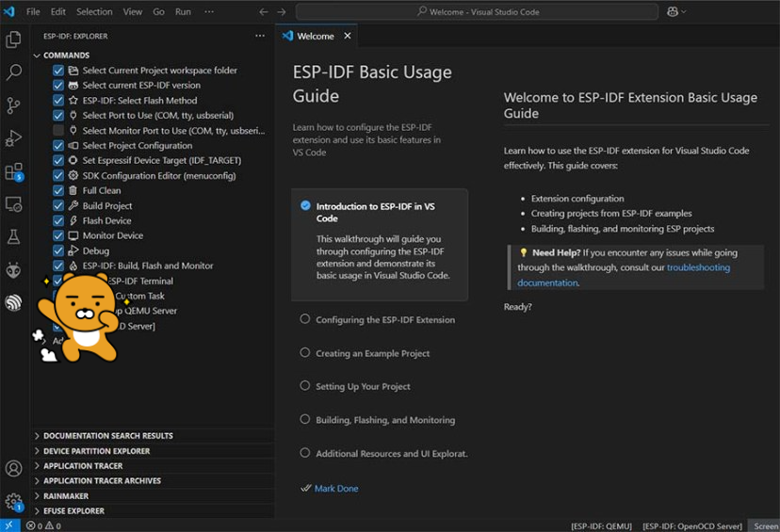Image resolution: width=780 pixels, height=532 pixels.
Task: Open the Go menu
Action: [x=158, y=11]
